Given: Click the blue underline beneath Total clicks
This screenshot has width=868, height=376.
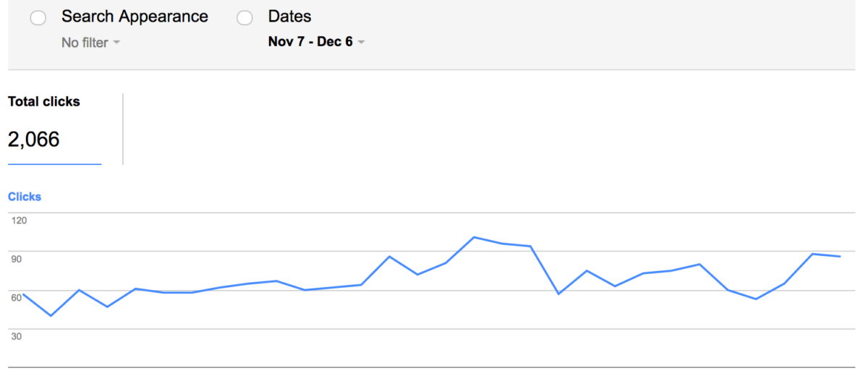Looking at the screenshot, I should pos(54,164).
